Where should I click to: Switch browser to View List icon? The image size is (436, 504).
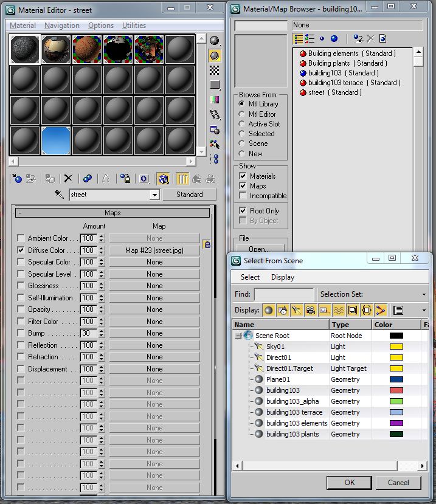(299, 39)
